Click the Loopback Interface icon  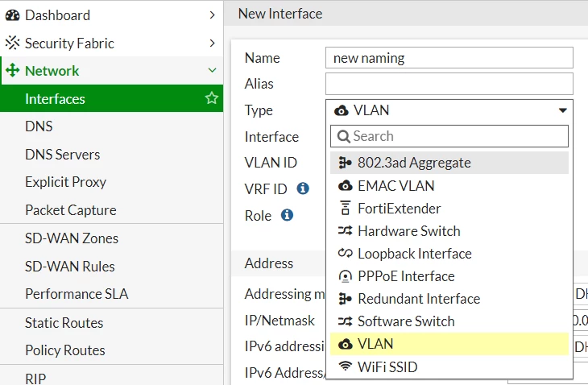coord(345,254)
